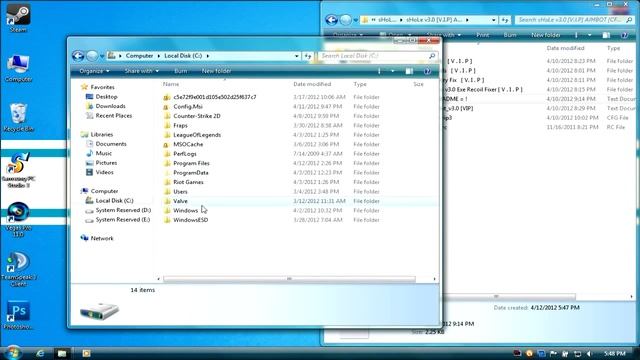Image resolution: width=640 pixels, height=360 pixels.
Task: Click Burn in Local Disk toolbar
Action: 180,71
